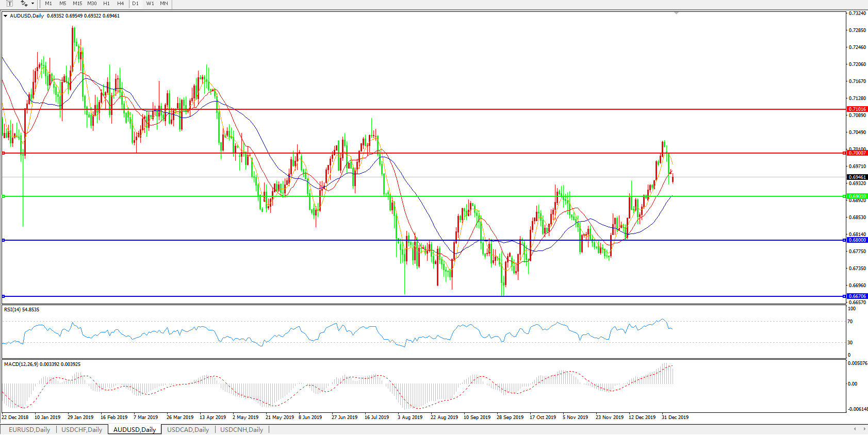This screenshot has height=435, width=868.
Task: Switch to the USDCAD,Daily tab
Action: tap(188, 429)
